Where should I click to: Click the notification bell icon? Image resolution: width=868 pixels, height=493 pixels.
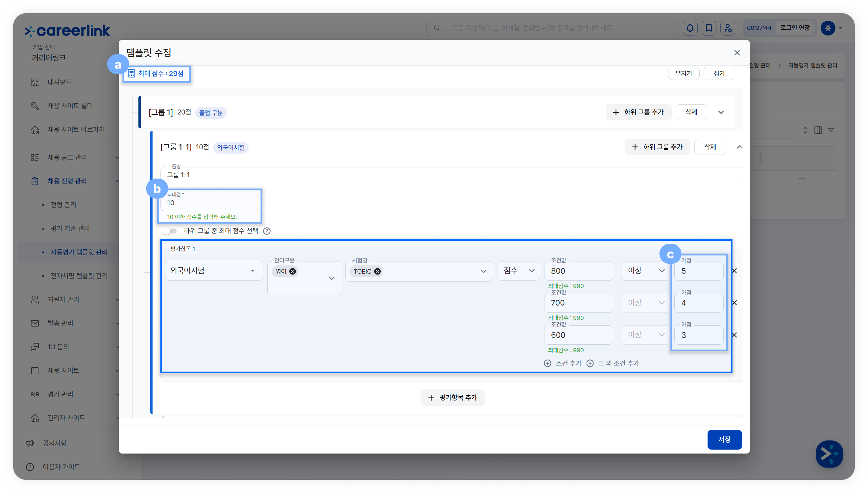690,28
